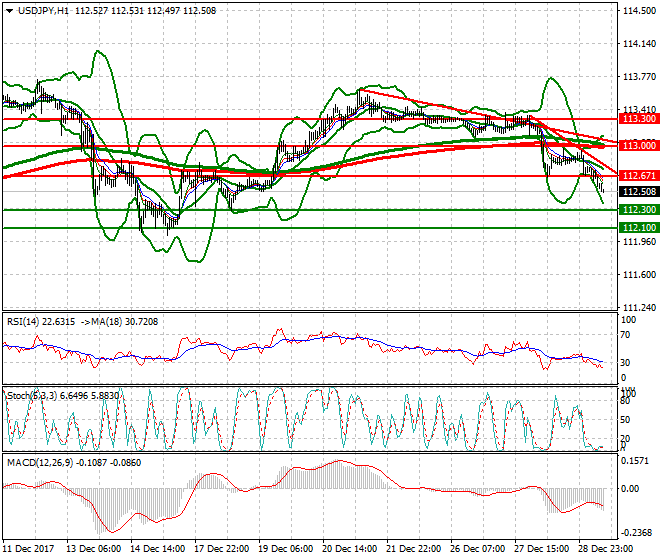This screenshot has height=560, width=660.
Task: Click the current price 112.508 black label
Action: click(638, 192)
